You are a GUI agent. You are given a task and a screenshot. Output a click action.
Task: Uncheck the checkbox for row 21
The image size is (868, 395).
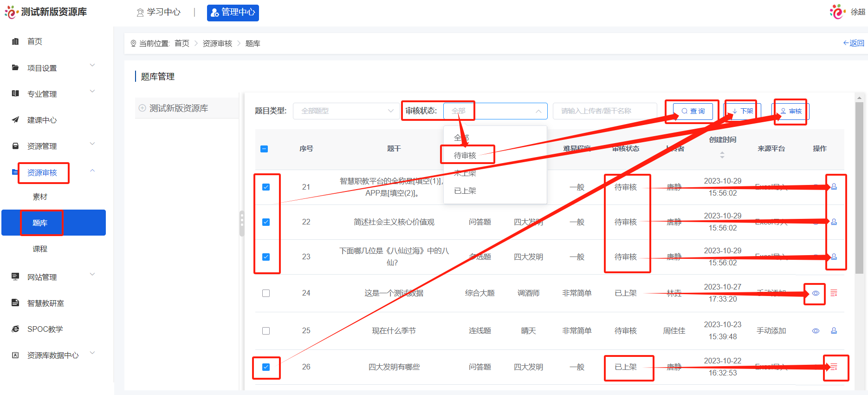coord(266,187)
